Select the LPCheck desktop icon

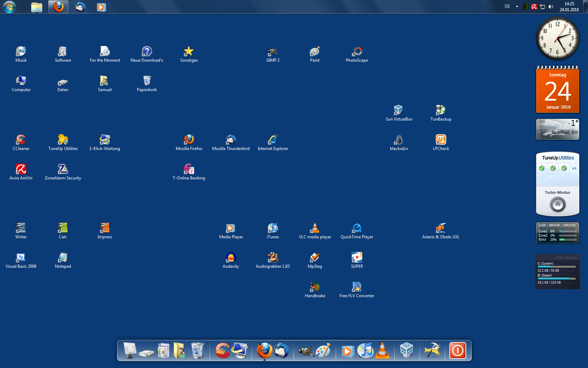click(441, 143)
